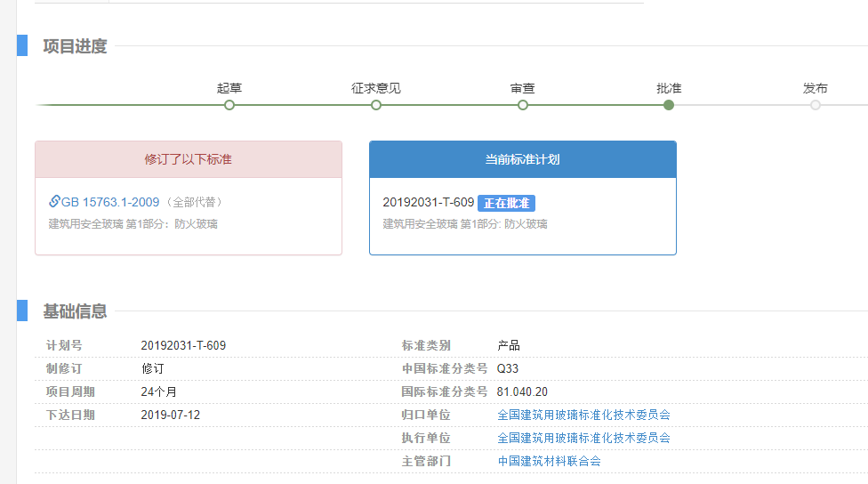Click the 当前标准计划 card header
The width and height of the screenshot is (868, 484).
point(522,159)
